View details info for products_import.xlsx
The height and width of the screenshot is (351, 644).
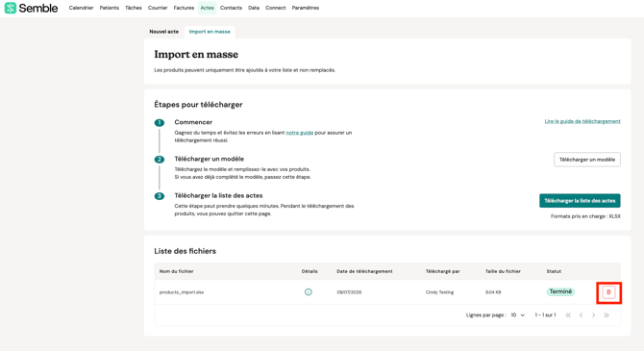tap(308, 292)
